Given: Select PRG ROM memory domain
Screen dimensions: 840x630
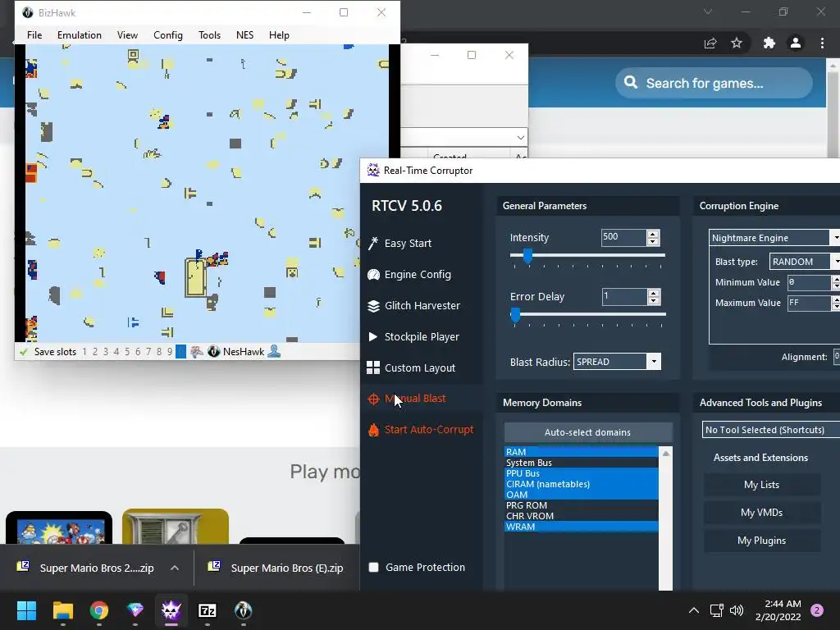Looking at the screenshot, I should tap(581, 505).
